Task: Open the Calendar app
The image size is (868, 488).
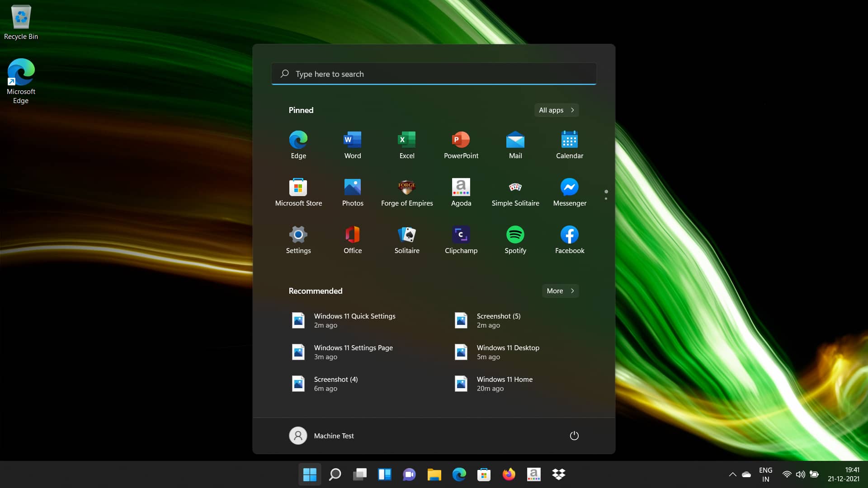Action: click(570, 145)
